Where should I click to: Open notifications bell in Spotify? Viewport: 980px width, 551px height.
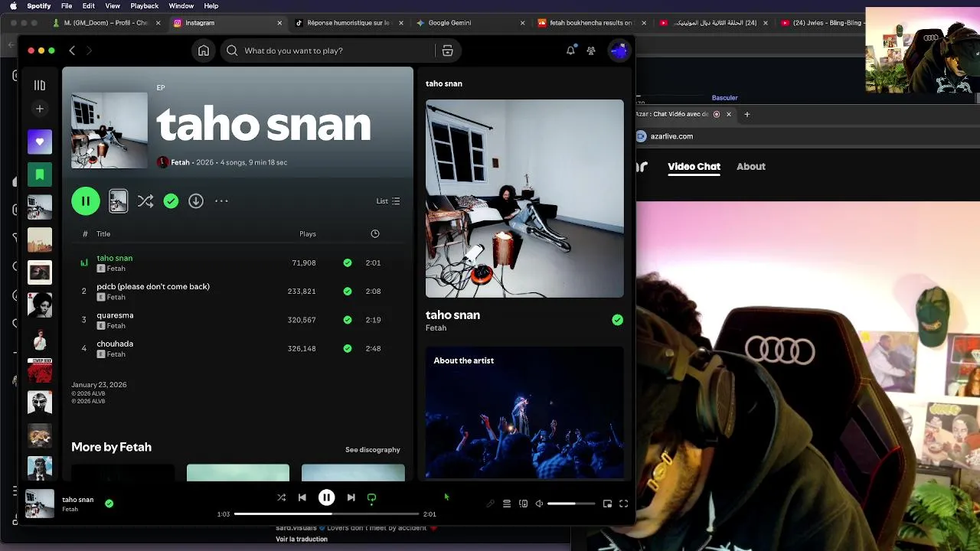(x=570, y=51)
